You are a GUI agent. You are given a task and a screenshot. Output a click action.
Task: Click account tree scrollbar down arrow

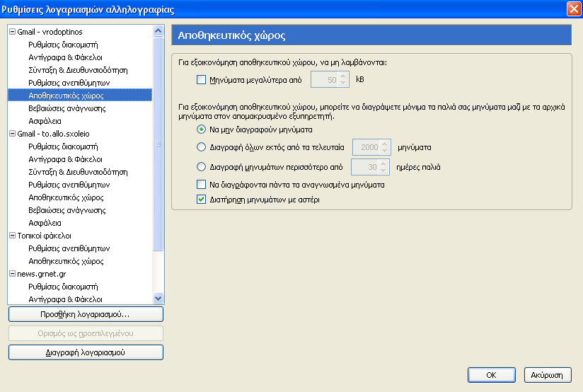158,299
